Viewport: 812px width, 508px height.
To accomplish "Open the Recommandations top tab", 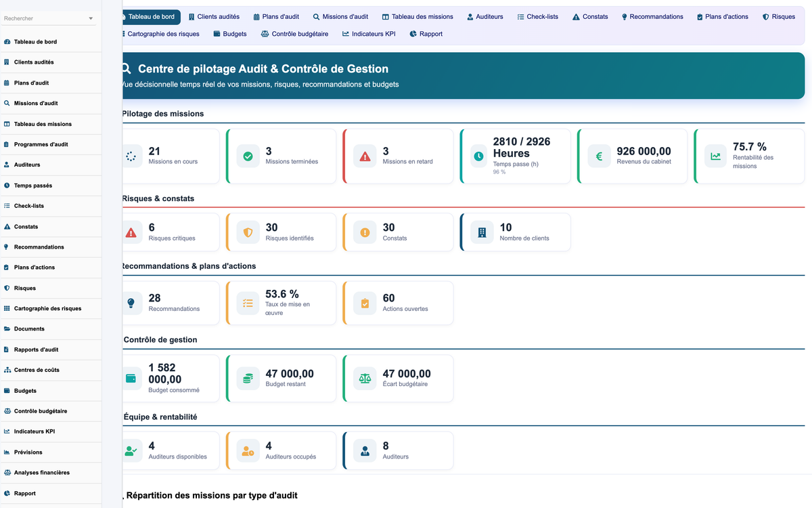I will point(652,17).
